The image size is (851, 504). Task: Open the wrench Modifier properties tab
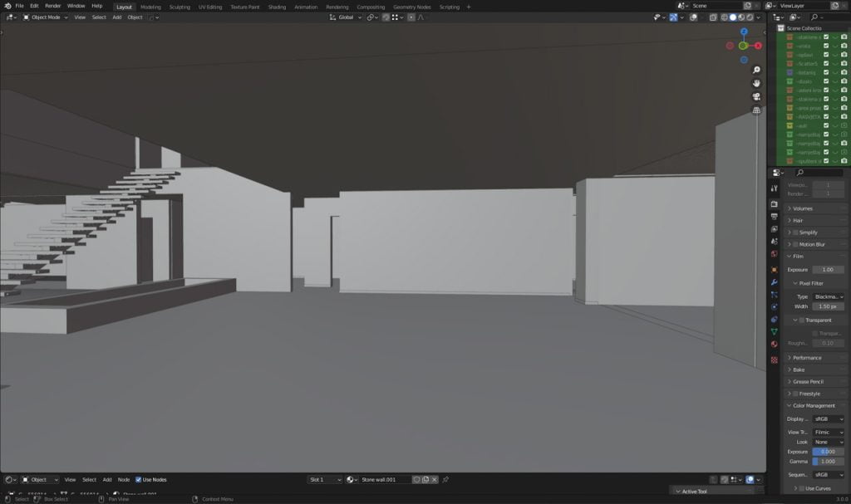[775, 281]
